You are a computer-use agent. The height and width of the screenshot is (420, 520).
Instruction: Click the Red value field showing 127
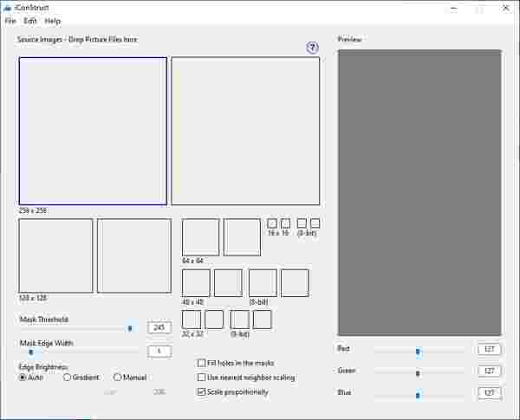(x=489, y=349)
